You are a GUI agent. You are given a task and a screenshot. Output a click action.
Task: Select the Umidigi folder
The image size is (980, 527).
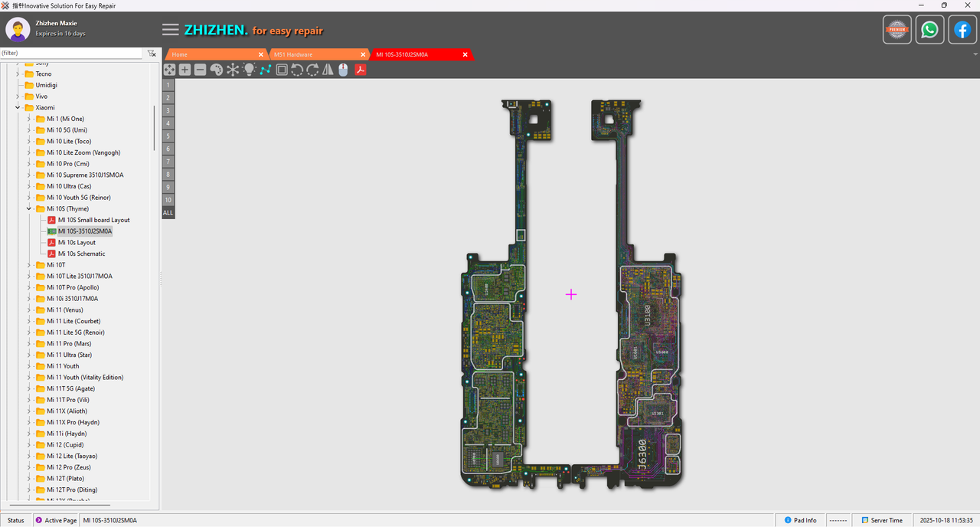[x=46, y=85]
